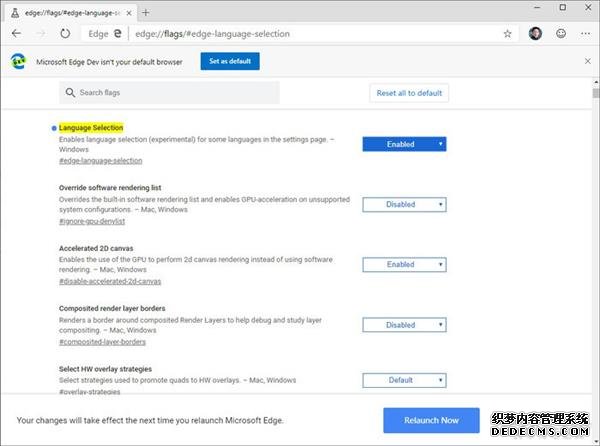Click Composited render layer borders heading
This screenshot has width=600, height=446.
(x=112, y=308)
